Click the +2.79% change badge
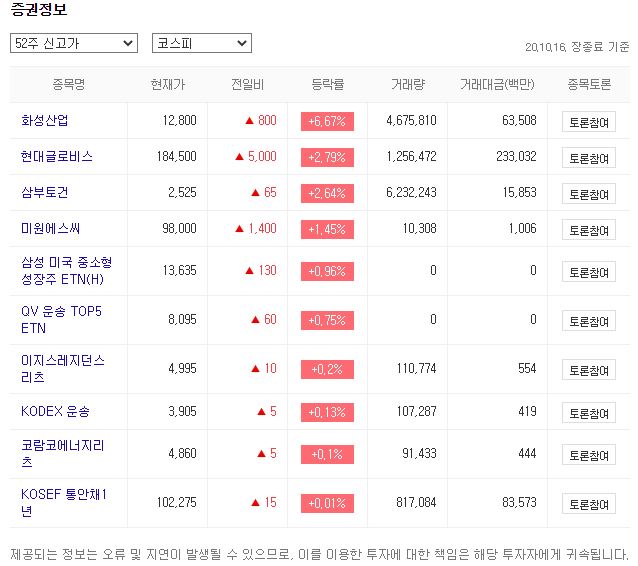The width and height of the screenshot is (638, 566). click(328, 157)
